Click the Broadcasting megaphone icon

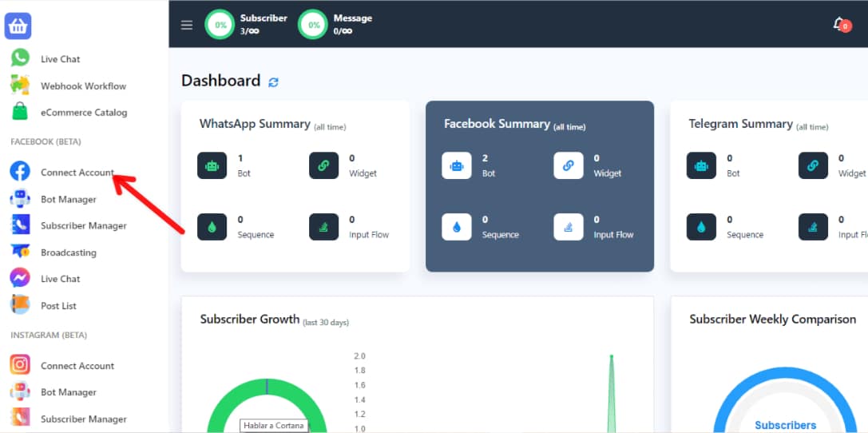(x=20, y=252)
